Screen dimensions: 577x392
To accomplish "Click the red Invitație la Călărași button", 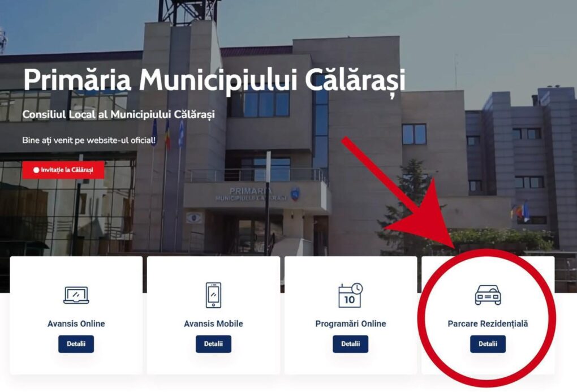I will click(63, 170).
